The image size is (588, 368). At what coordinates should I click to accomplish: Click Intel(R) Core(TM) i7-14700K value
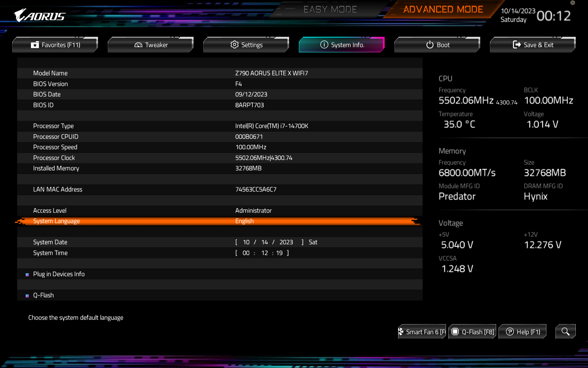272,126
